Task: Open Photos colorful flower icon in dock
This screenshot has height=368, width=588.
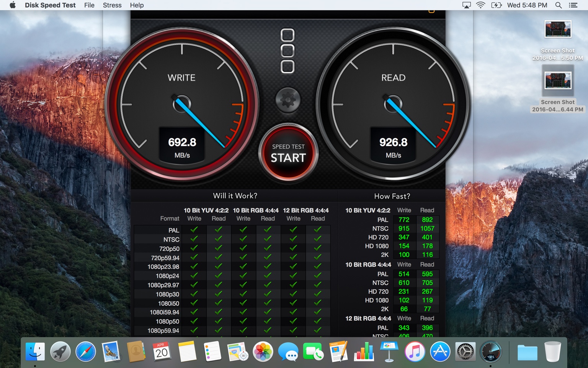Action: click(x=263, y=352)
